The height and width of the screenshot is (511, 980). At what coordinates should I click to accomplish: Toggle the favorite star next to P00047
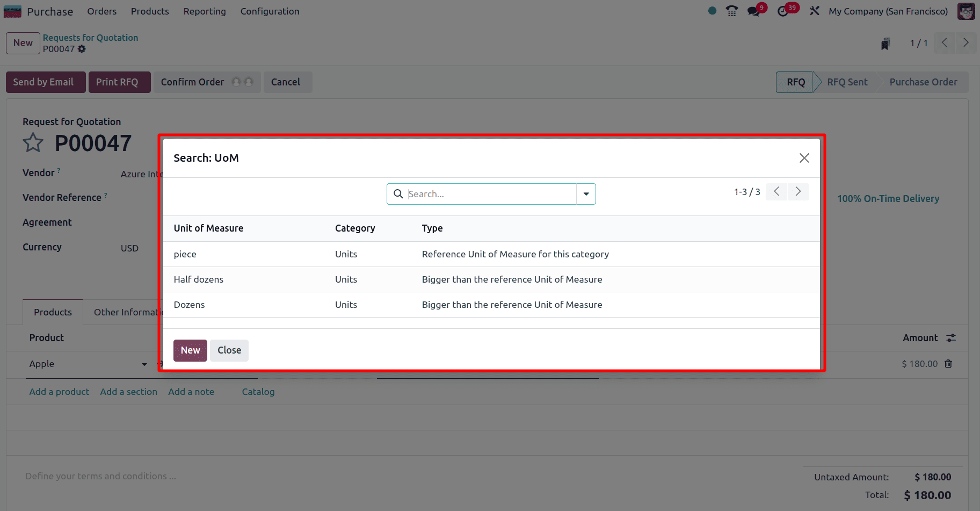point(33,143)
